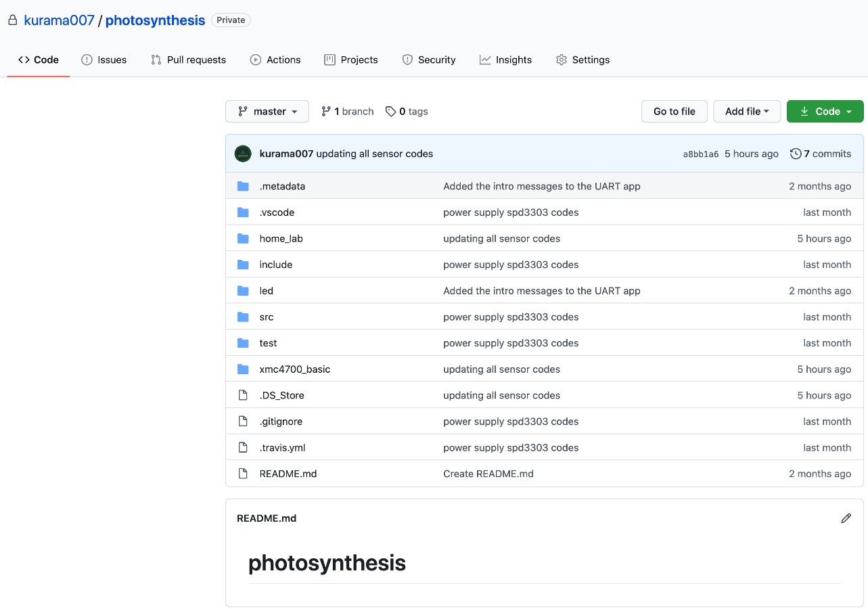Expand the Add file dropdown
The width and height of the screenshot is (868, 609).
747,112
